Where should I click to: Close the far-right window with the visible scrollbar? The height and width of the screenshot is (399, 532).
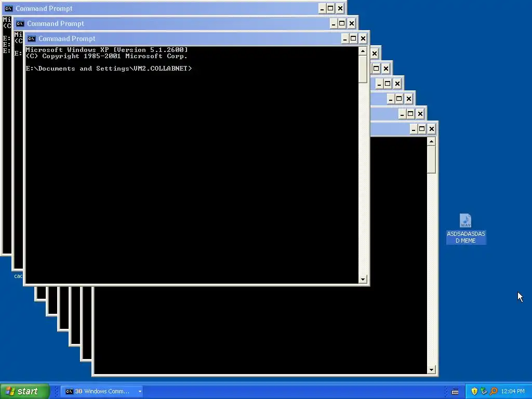pyautogui.click(x=431, y=129)
